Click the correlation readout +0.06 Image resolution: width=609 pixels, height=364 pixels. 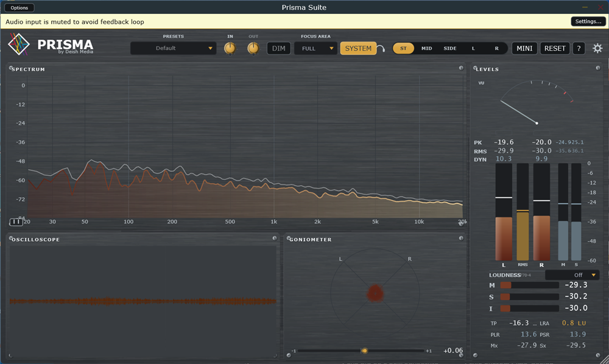pos(453,351)
